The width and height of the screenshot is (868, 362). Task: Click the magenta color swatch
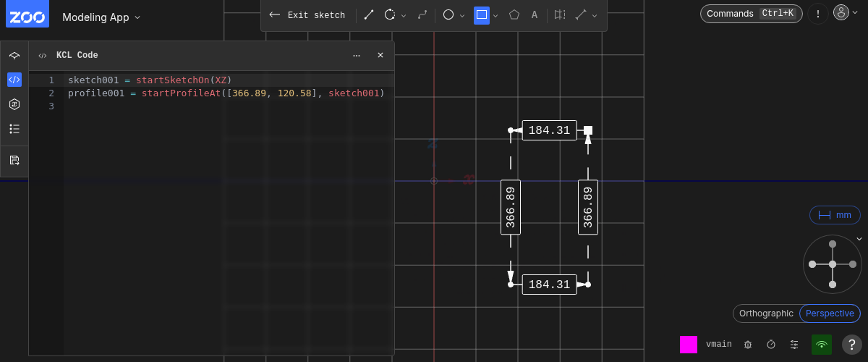pos(688,345)
